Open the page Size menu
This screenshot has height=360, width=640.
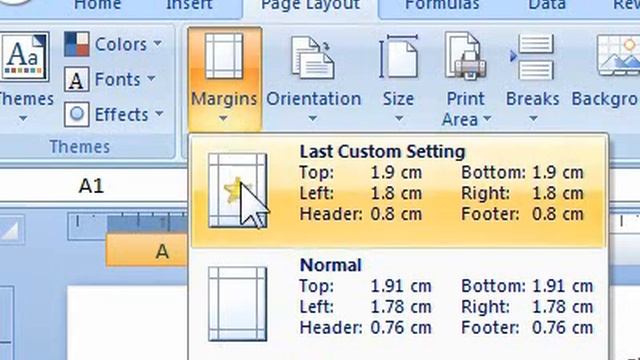398,79
